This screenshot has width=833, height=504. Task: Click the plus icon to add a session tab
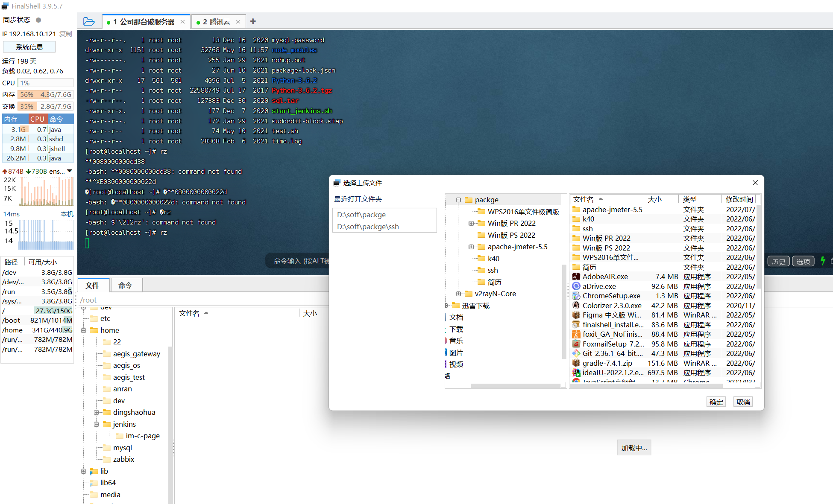click(x=253, y=21)
